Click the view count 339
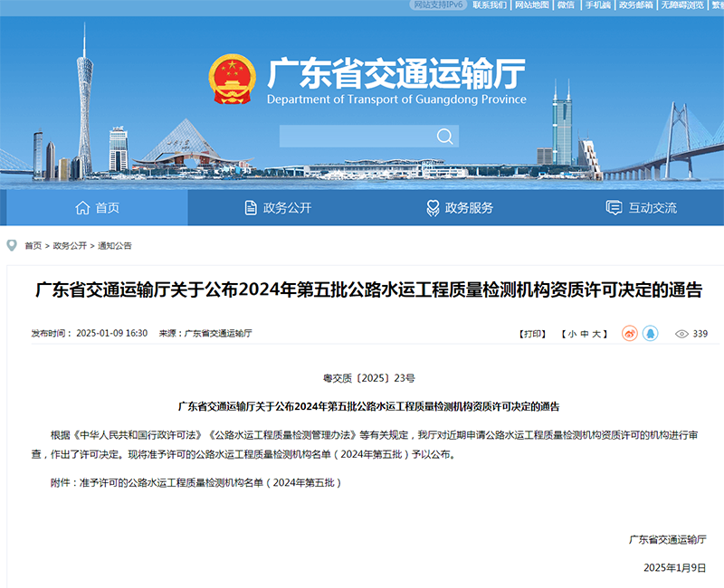The height and width of the screenshot is (588, 724). [700, 334]
